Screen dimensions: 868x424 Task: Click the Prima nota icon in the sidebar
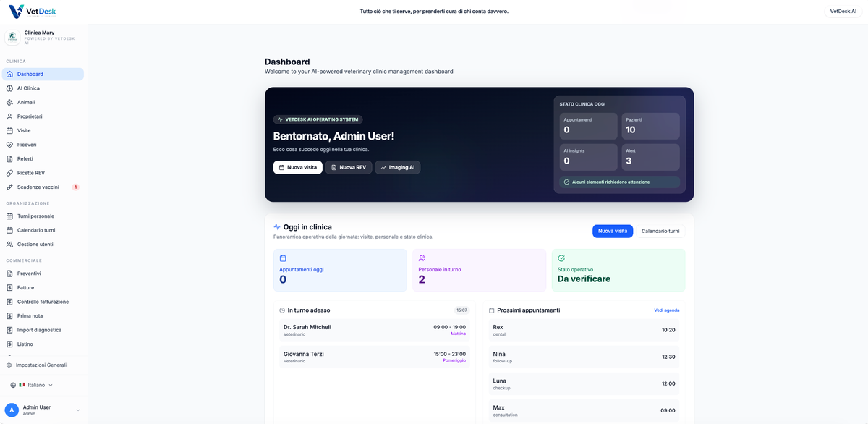point(9,315)
